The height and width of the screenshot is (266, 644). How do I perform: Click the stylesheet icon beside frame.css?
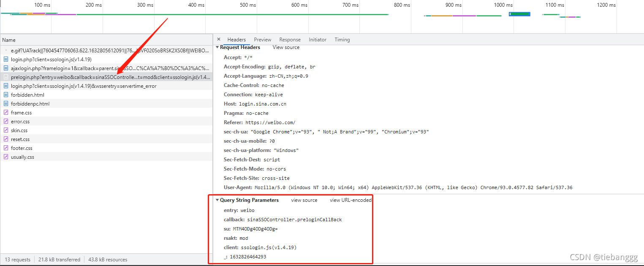(6, 113)
